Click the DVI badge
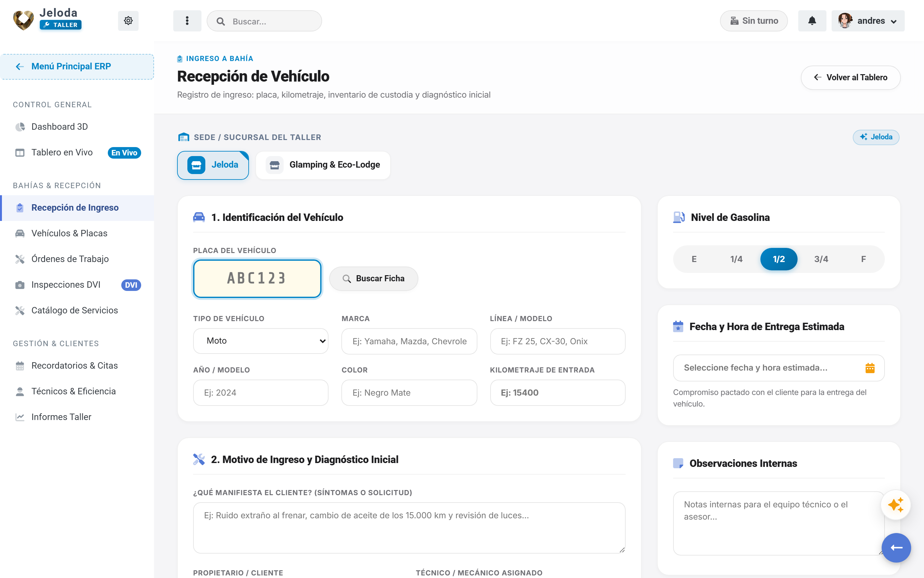 point(131,285)
